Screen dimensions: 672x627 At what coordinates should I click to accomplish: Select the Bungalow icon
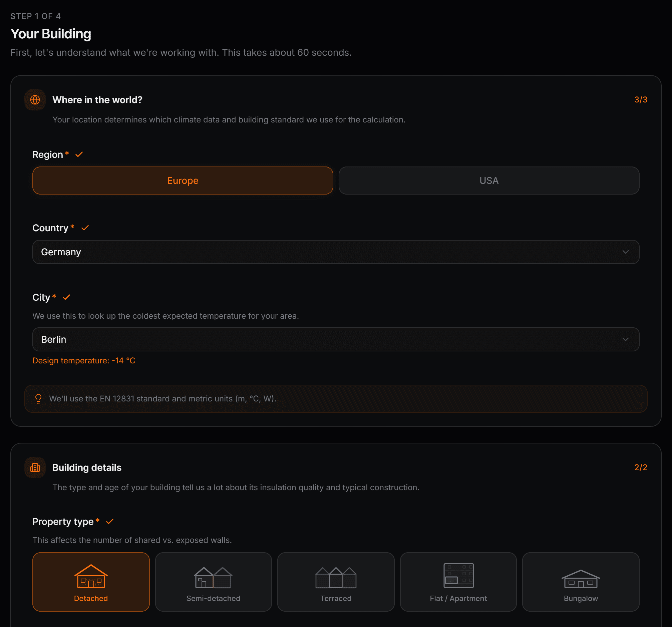pos(580,579)
